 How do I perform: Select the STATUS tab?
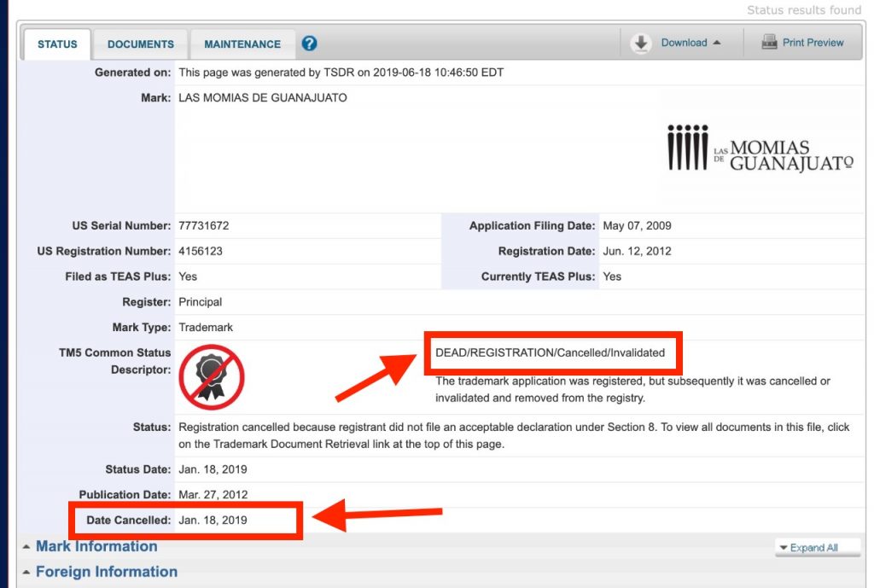pyautogui.click(x=57, y=44)
